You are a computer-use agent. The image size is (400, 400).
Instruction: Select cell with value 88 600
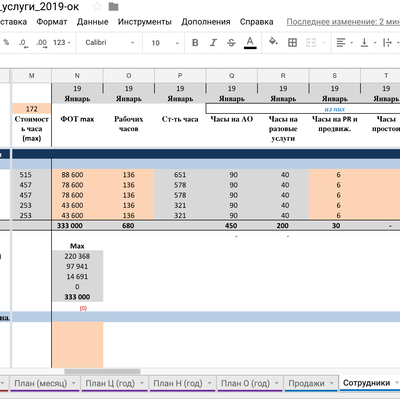(x=77, y=175)
